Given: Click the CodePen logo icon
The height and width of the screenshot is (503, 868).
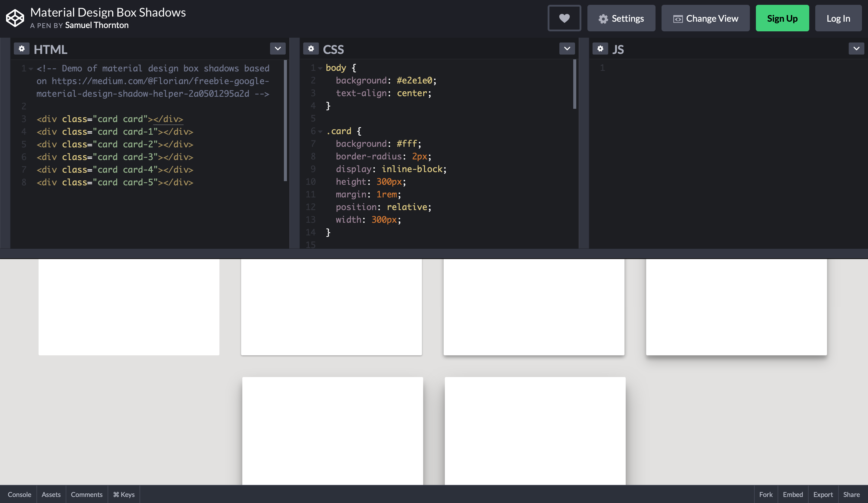Looking at the screenshot, I should pyautogui.click(x=15, y=18).
